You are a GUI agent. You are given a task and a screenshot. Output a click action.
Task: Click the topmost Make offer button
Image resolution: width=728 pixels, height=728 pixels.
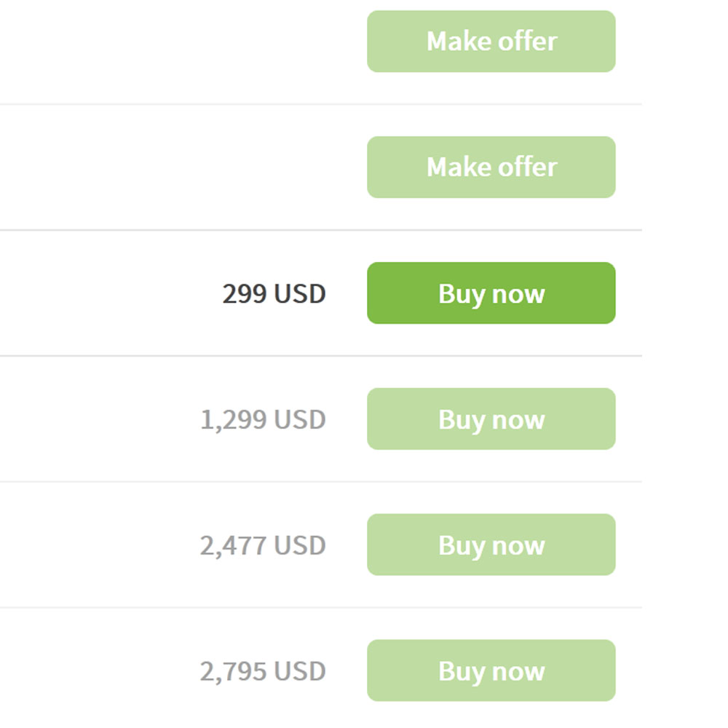tap(491, 41)
